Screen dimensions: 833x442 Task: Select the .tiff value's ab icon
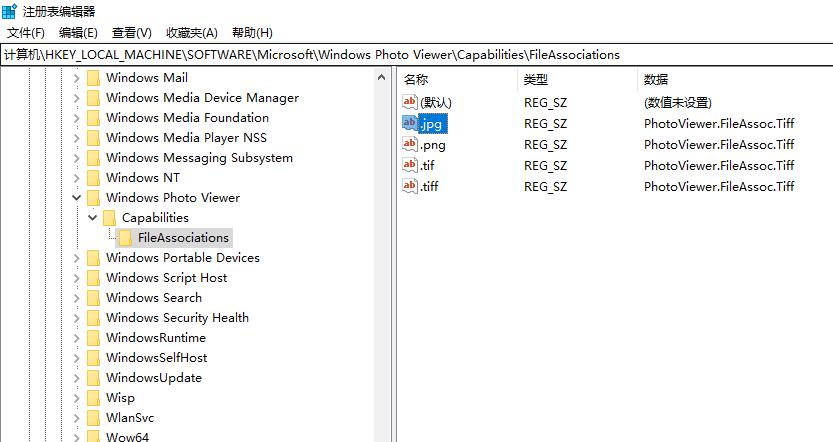410,186
